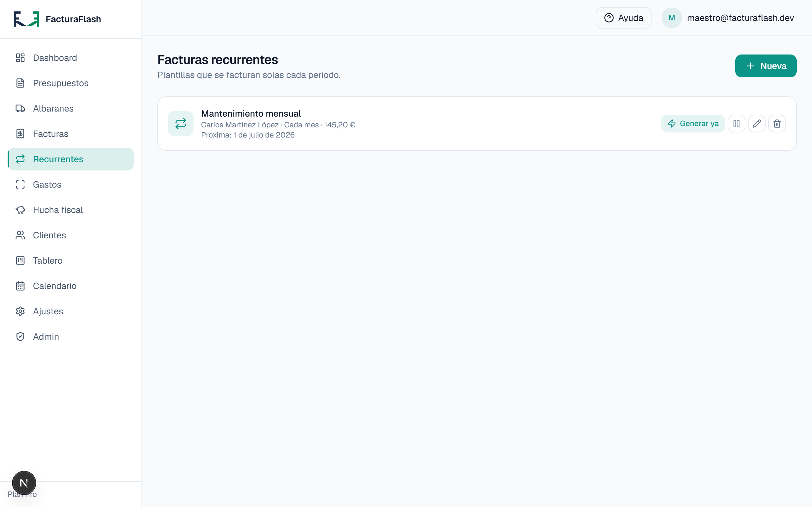
Task: Open Facturas via its receipt icon
Action: [20, 134]
